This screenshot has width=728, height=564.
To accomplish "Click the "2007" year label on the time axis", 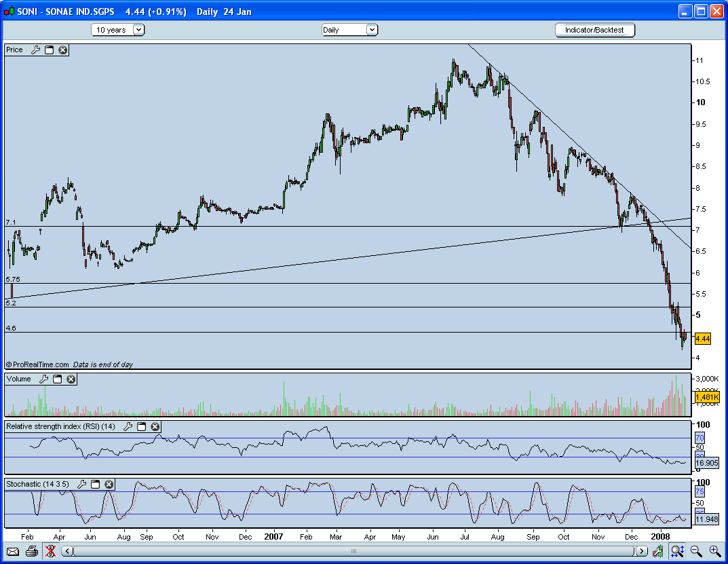I will [273, 537].
